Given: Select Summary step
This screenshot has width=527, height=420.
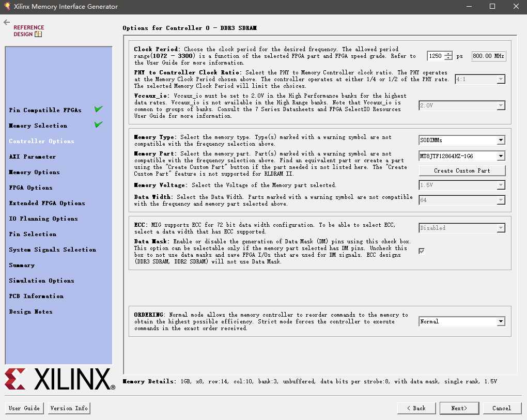Looking at the screenshot, I should pyautogui.click(x=22, y=265).
